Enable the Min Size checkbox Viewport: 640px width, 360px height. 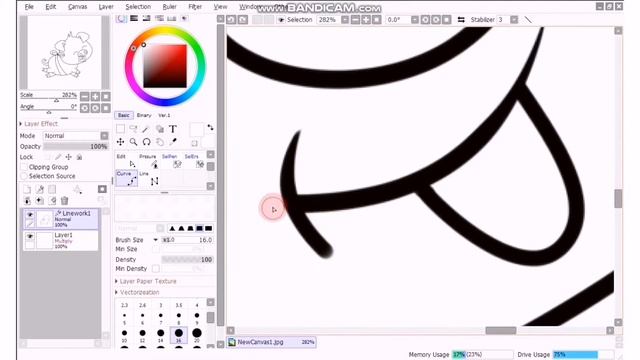(x=156, y=249)
